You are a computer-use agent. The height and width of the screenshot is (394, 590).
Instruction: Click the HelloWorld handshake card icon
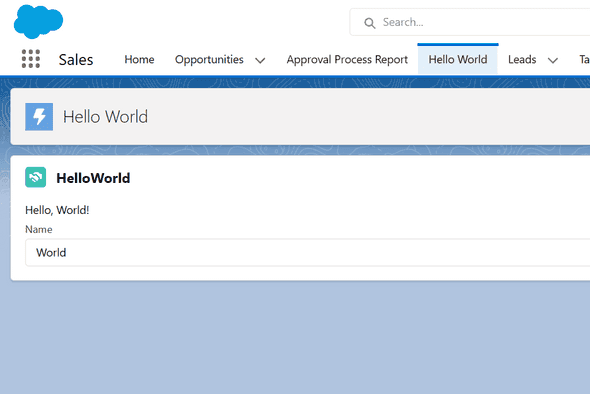[36, 177]
